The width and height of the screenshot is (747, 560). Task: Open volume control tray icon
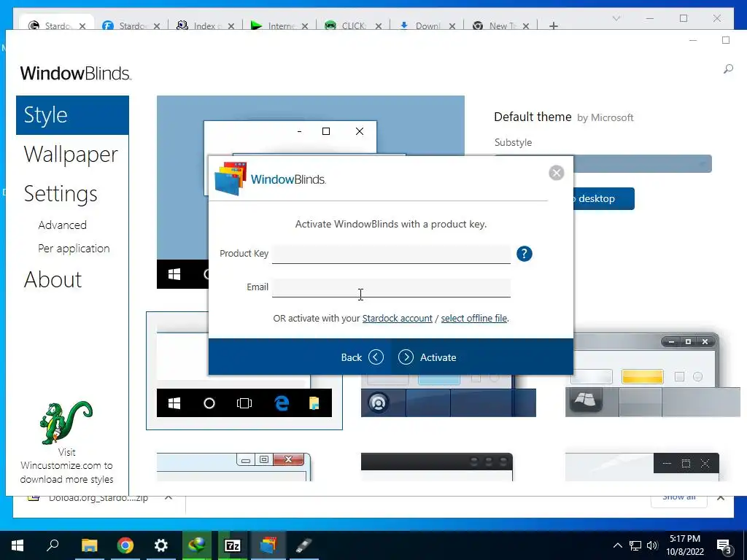point(652,545)
